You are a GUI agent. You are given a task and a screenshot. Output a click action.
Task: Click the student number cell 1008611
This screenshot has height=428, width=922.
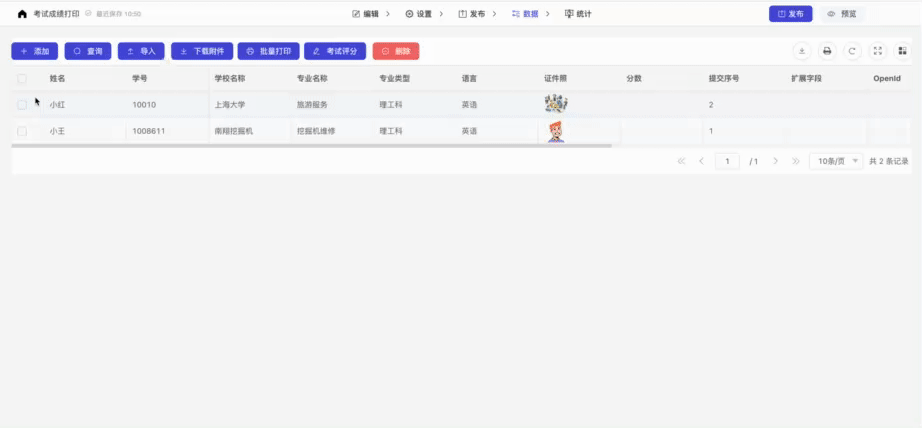click(149, 131)
